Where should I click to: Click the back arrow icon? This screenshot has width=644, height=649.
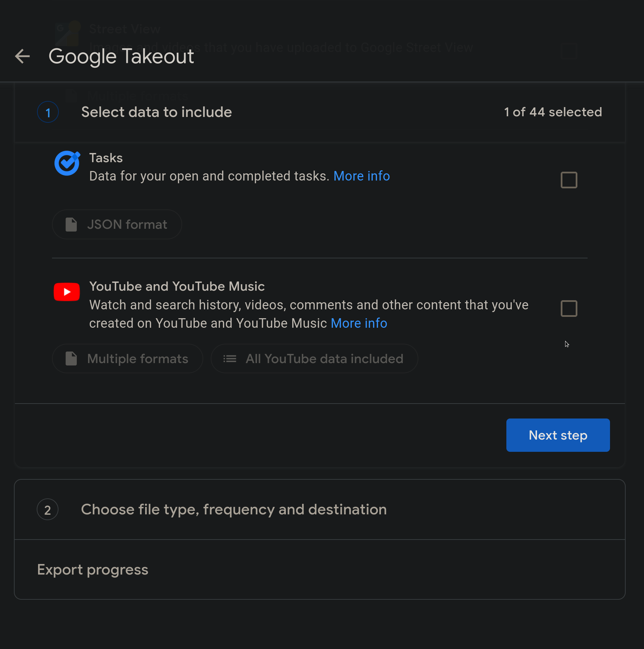(22, 56)
